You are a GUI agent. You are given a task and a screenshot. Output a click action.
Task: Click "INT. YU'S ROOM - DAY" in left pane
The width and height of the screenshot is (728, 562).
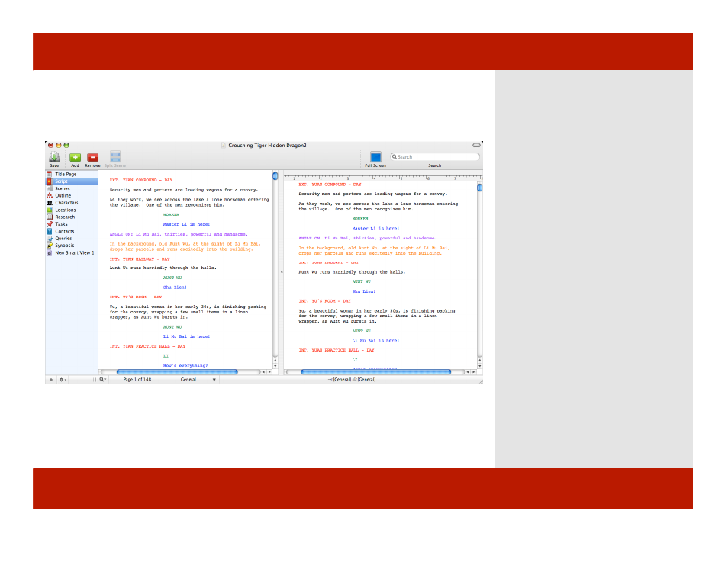[x=136, y=297]
